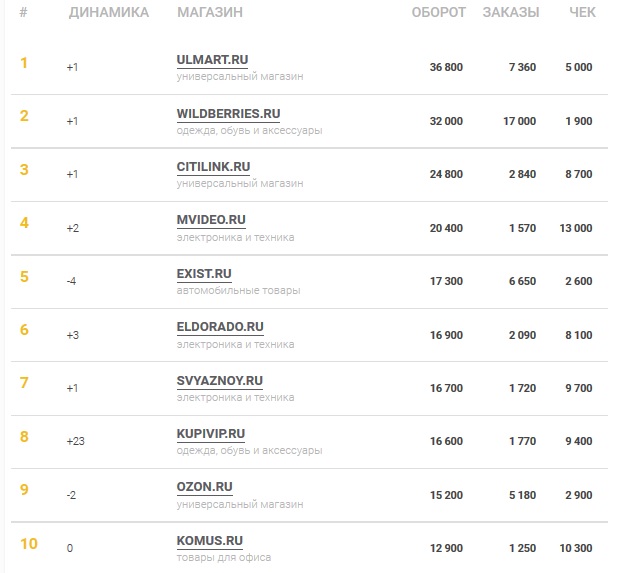Screen dimensions: 621x573
Task: Select rank number 10 row
Action: coord(29,544)
